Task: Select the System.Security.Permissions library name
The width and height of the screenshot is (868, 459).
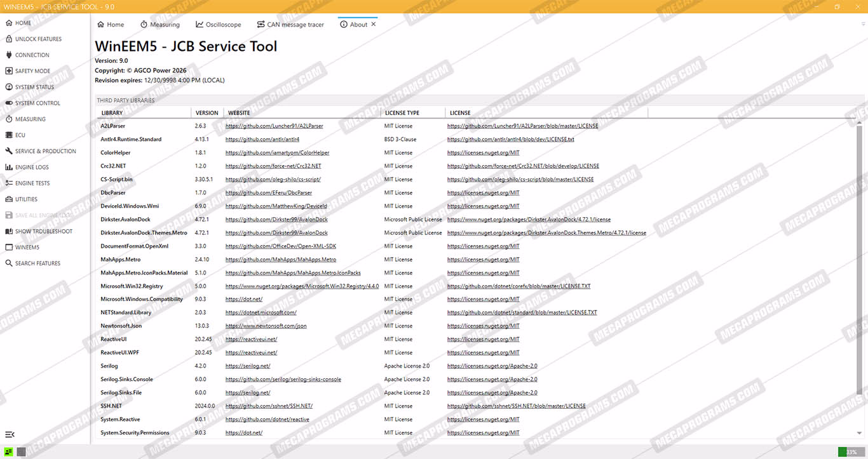Action: 135,432
